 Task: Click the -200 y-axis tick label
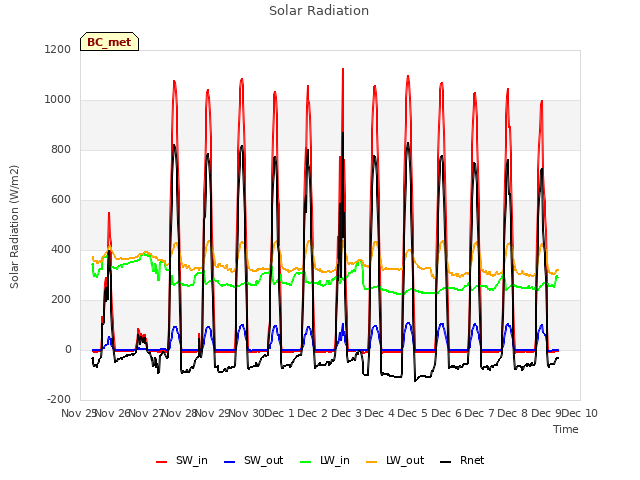59,399
